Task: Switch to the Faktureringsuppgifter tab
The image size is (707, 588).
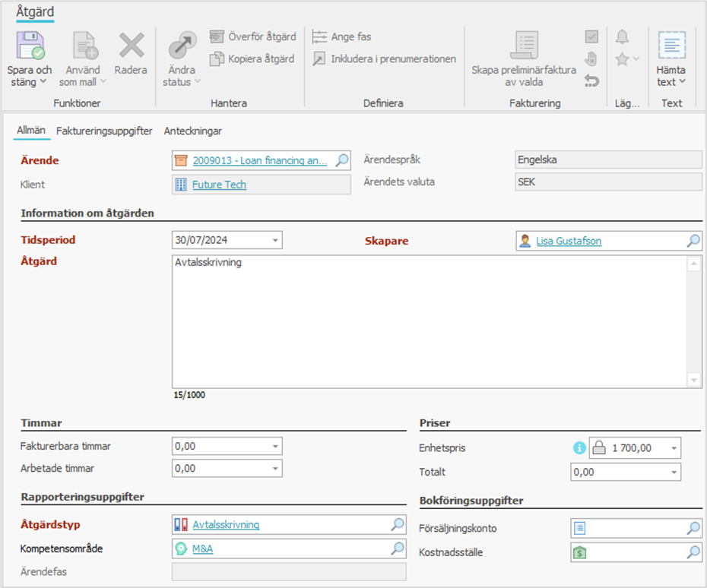Action: click(104, 131)
